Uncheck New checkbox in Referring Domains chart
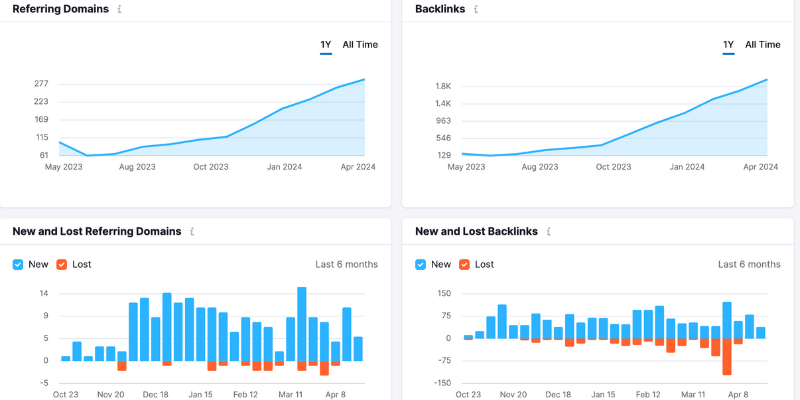 coord(19,264)
